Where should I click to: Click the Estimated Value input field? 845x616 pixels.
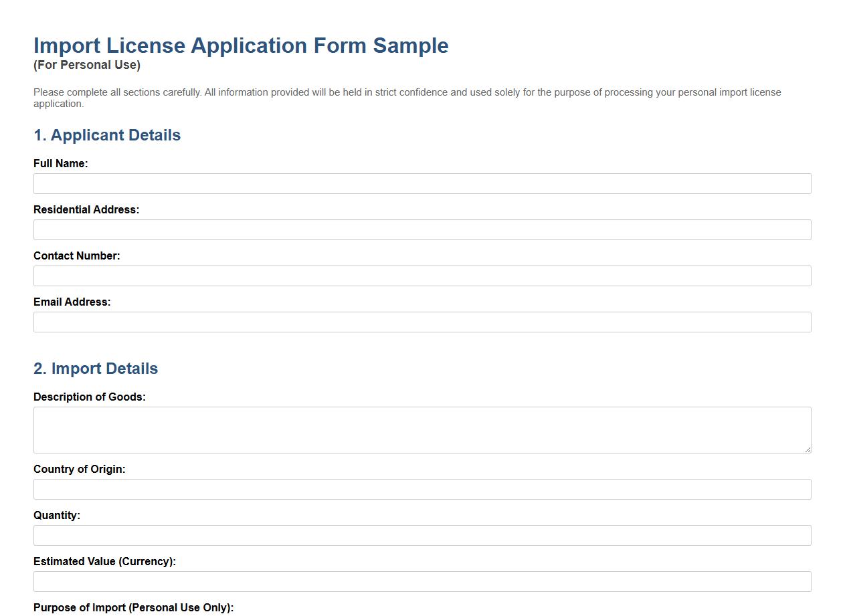[421, 581]
